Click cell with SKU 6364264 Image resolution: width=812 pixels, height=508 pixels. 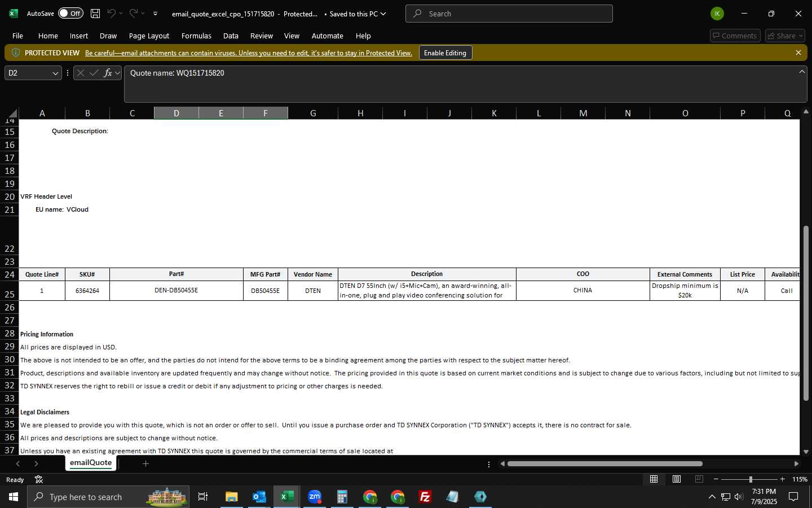[87, 291]
